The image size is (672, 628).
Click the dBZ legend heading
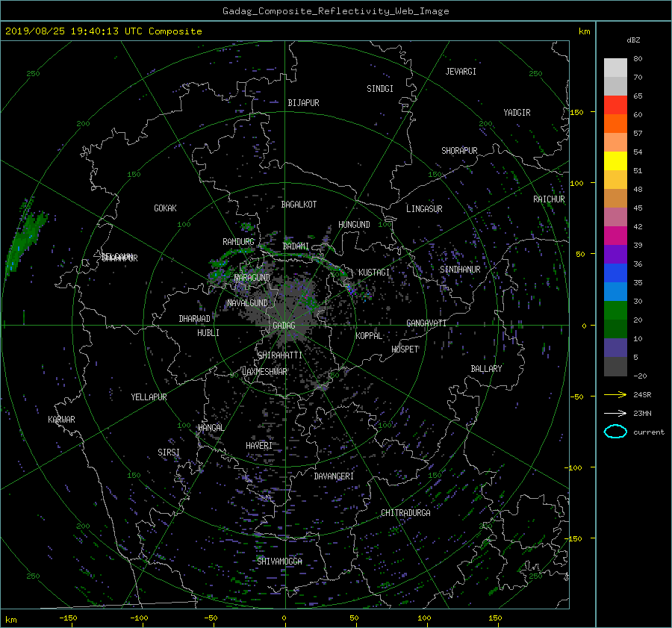[x=633, y=40]
